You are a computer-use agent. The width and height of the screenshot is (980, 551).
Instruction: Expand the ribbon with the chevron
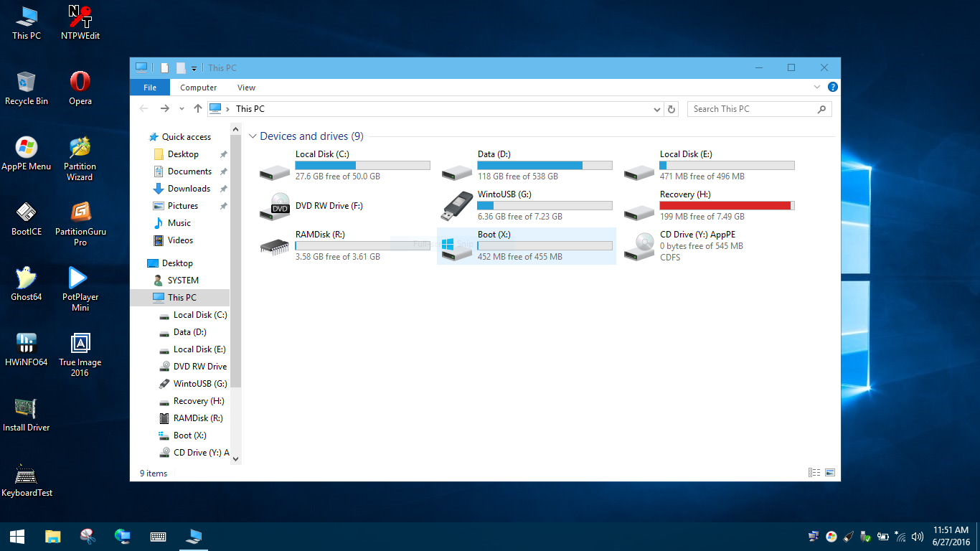coord(816,87)
